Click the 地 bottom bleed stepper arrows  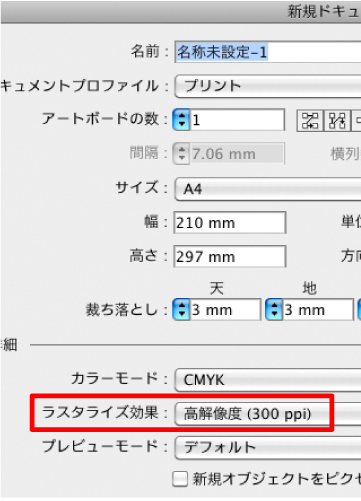pyautogui.click(x=274, y=310)
